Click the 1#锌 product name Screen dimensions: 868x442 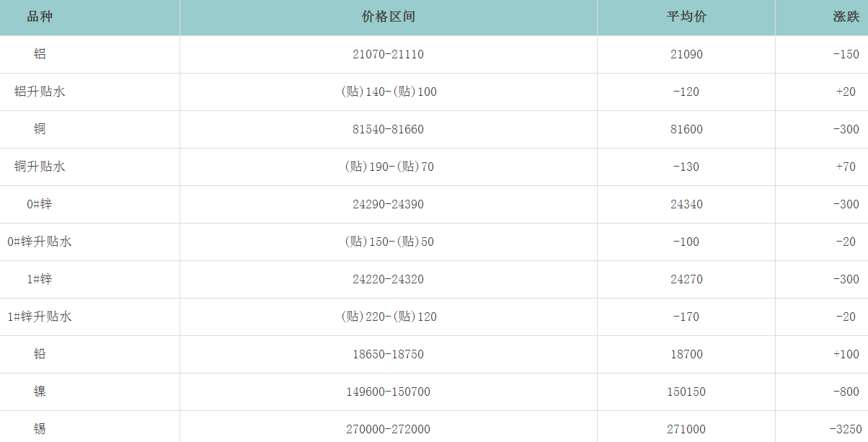pos(40,279)
